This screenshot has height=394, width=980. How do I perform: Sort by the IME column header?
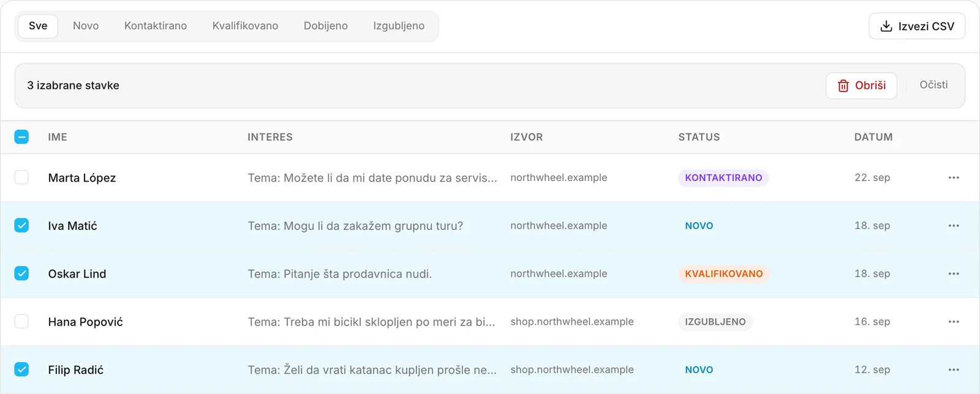[x=58, y=137]
